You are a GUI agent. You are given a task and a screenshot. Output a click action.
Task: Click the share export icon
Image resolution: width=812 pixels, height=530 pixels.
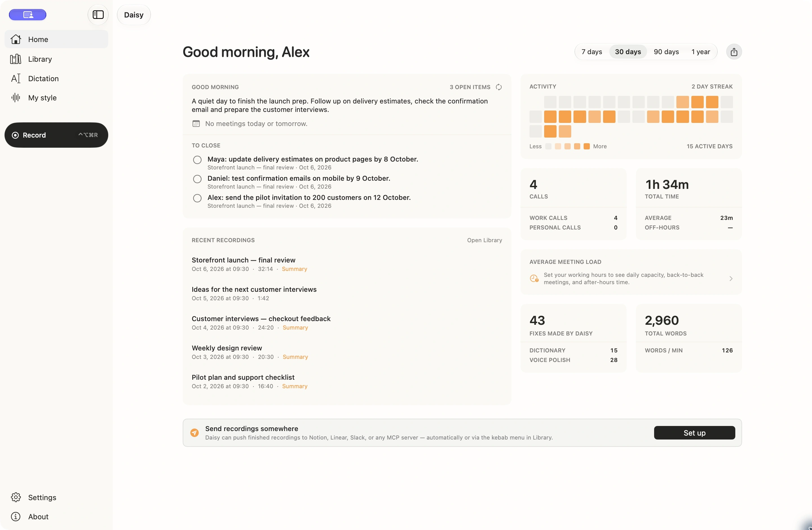(x=734, y=52)
